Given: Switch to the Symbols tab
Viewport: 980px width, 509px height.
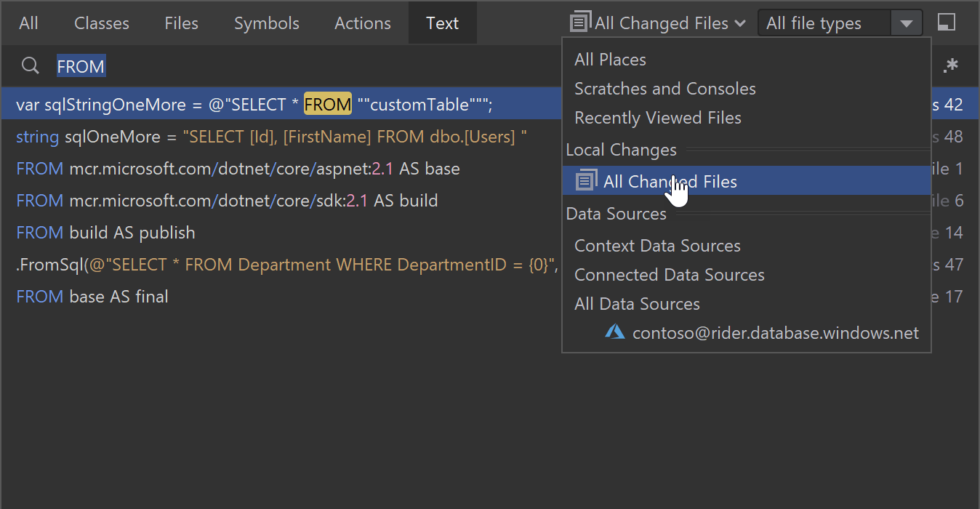Looking at the screenshot, I should (x=267, y=23).
